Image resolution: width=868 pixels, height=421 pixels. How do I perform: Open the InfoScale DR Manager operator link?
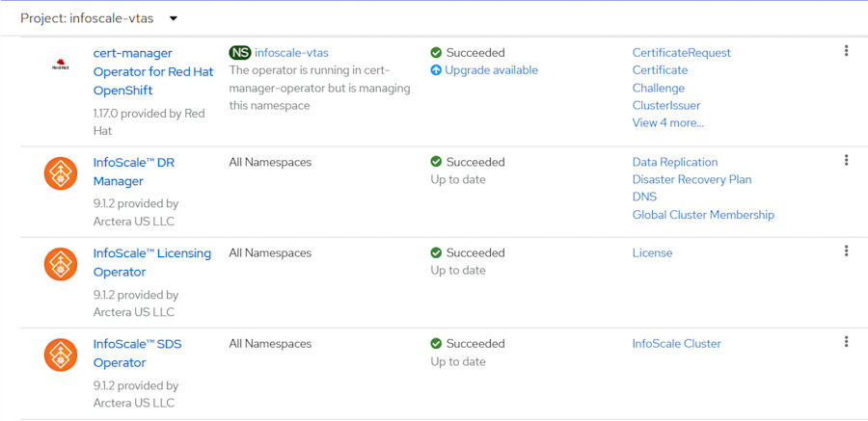tap(133, 171)
